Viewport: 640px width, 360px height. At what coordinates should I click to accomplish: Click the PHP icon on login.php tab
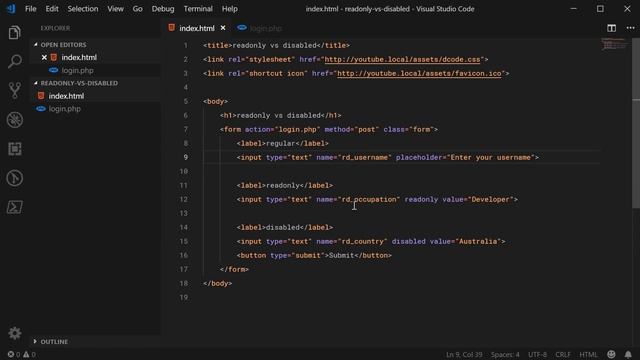click(x=242, y=28)
